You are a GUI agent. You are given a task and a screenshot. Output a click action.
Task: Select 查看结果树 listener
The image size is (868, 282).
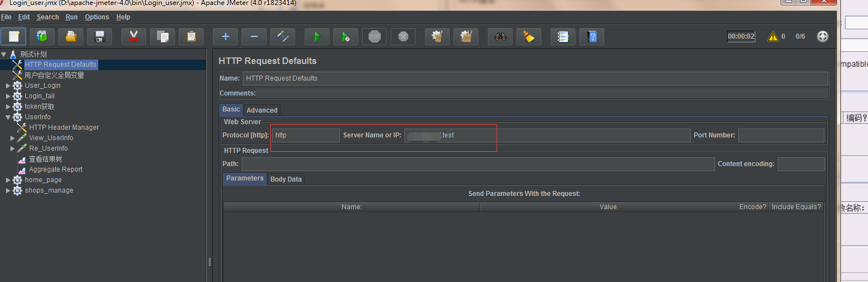45,159
